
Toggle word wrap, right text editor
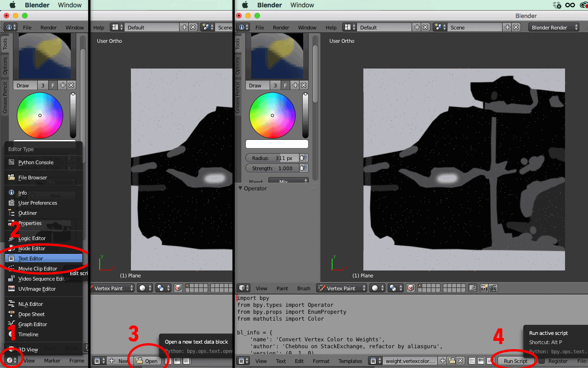coord(481,361)
